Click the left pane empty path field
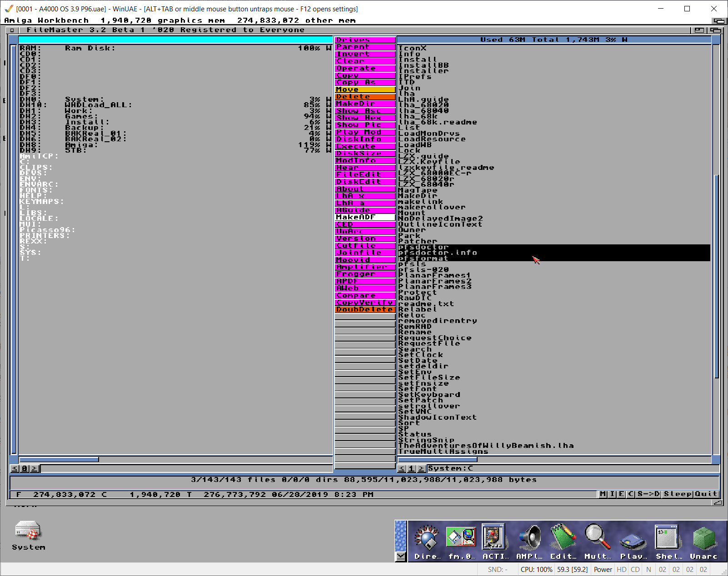The width and height of the screenshot is (728, 576). tap(186, 468)
